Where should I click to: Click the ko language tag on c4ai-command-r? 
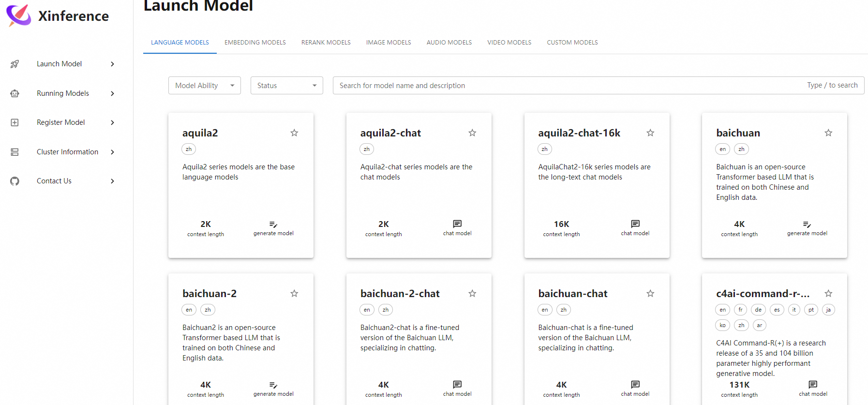click(x=722, y=325)
